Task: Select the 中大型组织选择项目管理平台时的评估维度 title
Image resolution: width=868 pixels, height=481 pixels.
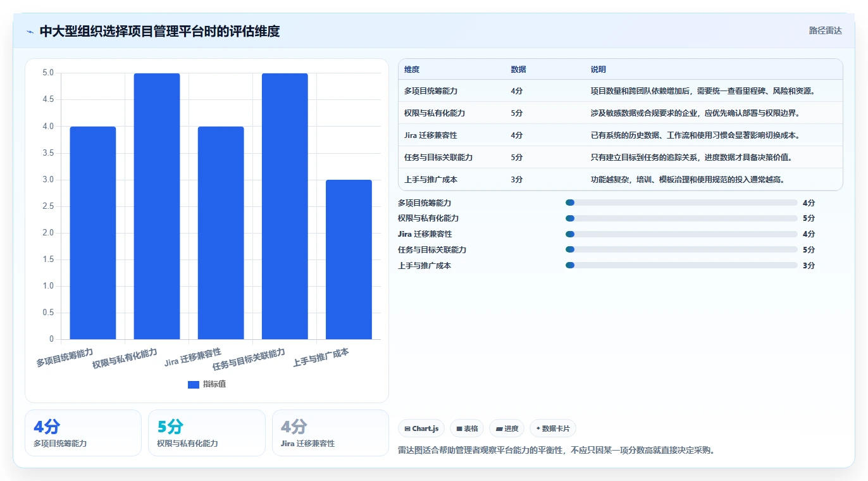Action: [x=159, y=31]
